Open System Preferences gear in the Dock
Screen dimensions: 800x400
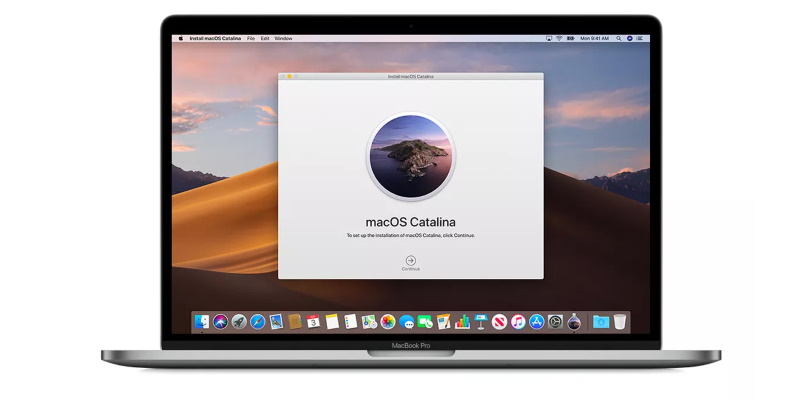tap(555, 322)
